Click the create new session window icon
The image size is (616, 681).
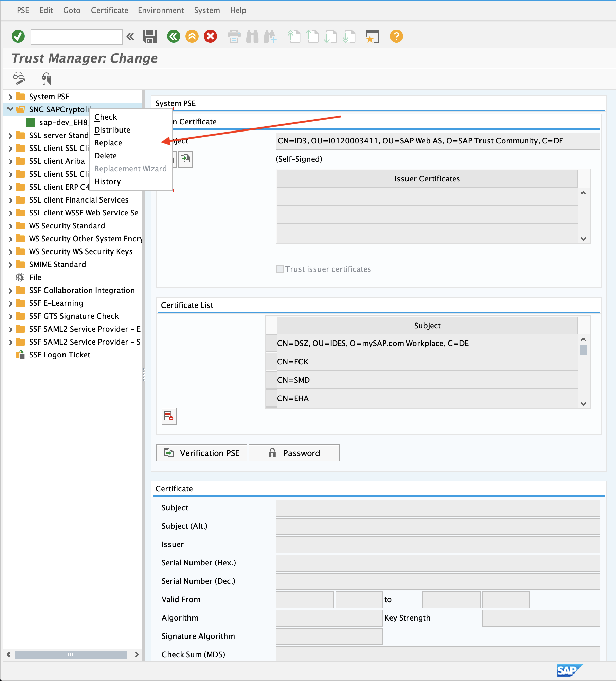click(x=372, y=36)
